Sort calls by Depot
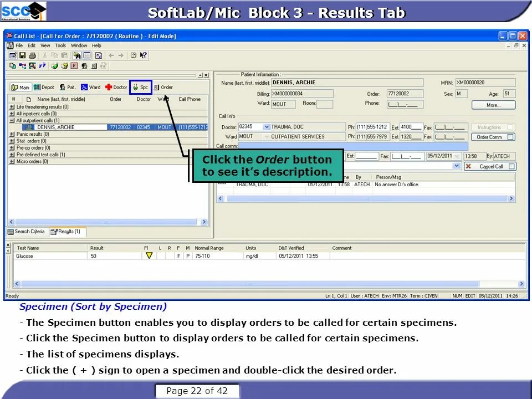The height and width of the screenshot is (399, 532). click(x=44, y=87)
